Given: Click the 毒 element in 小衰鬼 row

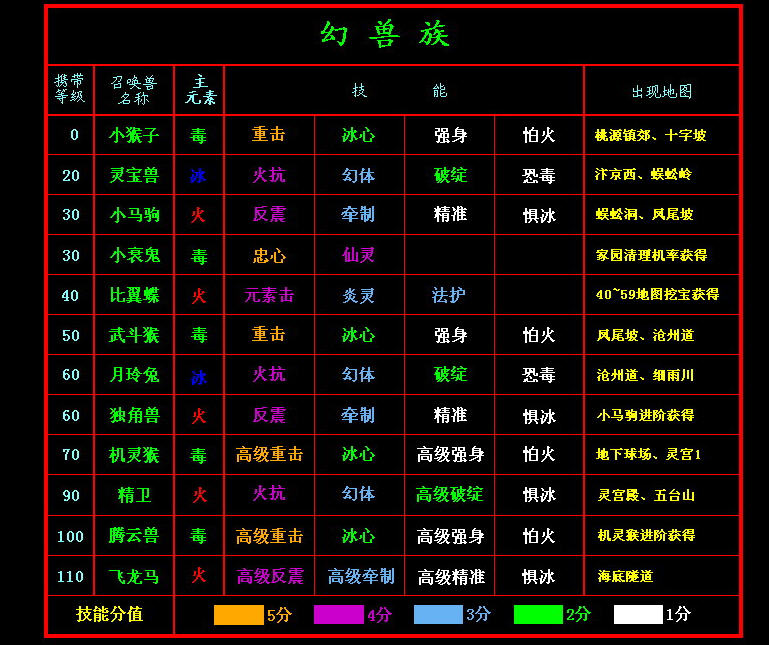Looking at the screenshot, I should click(199, 256).
